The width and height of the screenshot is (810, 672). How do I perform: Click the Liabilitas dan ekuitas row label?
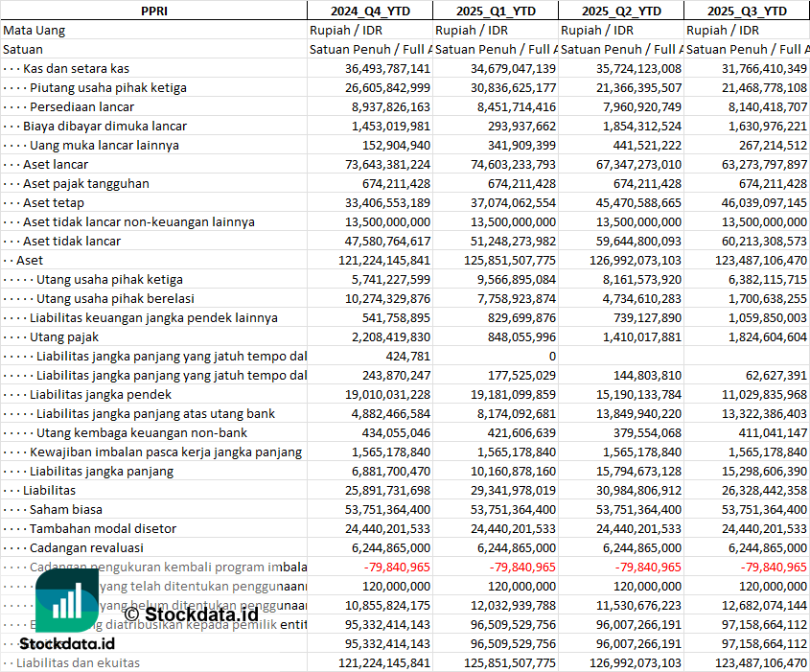coord(78,662)
